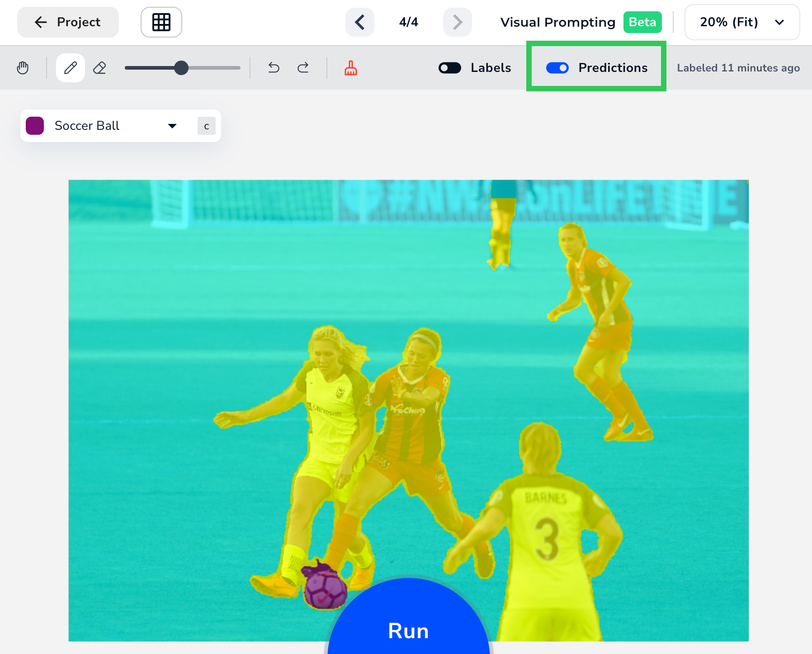The image size is (812, 654).
Task: Click the 'c' shortcut key badge
Action: [207, 126]
